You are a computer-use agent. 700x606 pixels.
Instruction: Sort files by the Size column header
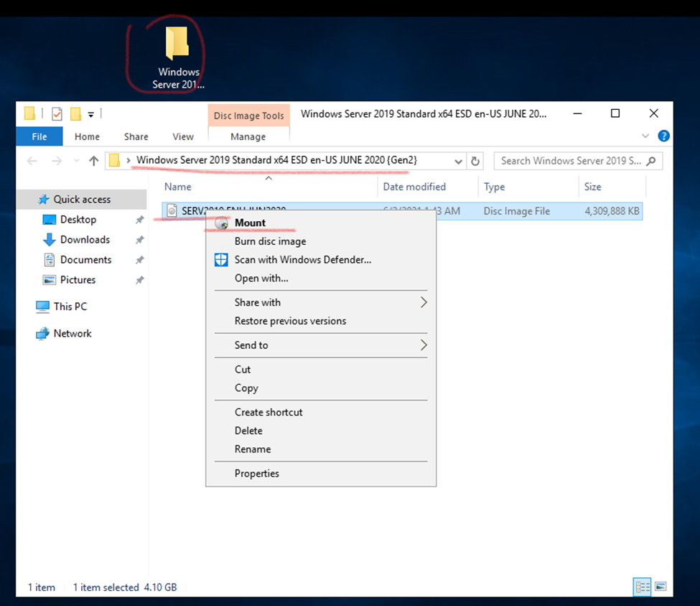[x=592, y=187]
